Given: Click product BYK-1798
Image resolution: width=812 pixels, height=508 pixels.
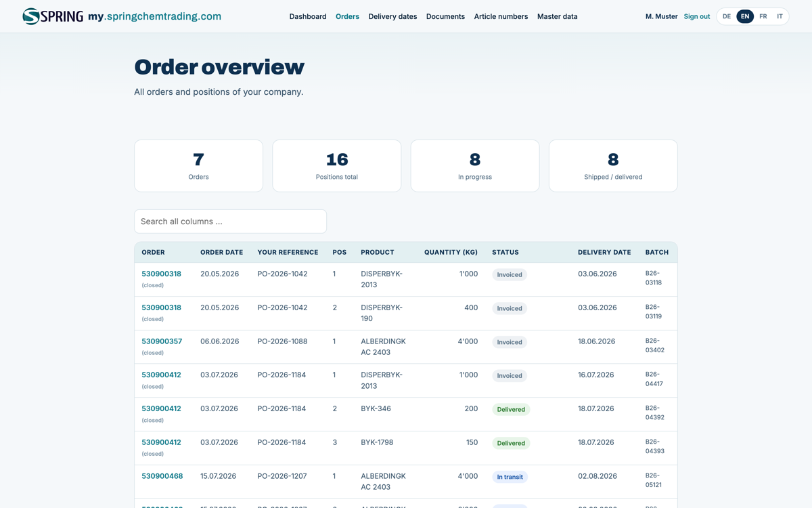Looking at the screenshot, I should (377, 442).
